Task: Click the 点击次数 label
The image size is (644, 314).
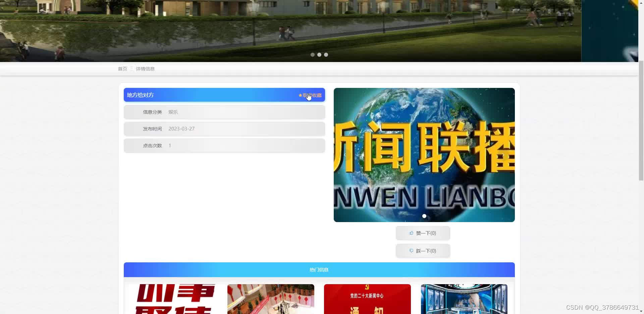Action: 152,146
